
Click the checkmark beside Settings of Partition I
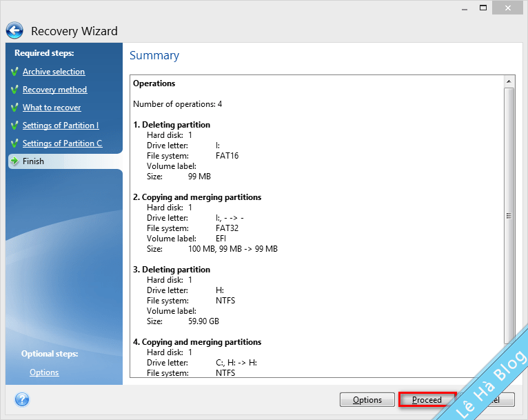14,126
